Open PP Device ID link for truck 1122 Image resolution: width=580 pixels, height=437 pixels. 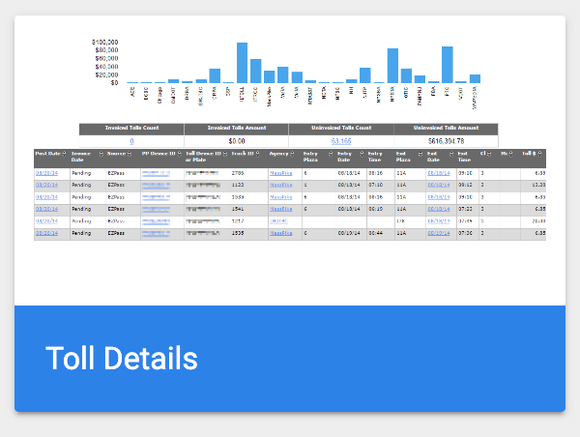pos(156,185)
